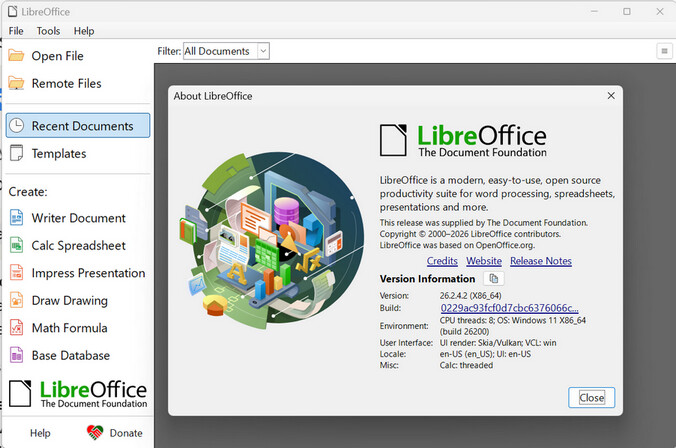Click the 'Create:' heading text
The width and height of the screenshot is (676, 448).
(28, 191)
